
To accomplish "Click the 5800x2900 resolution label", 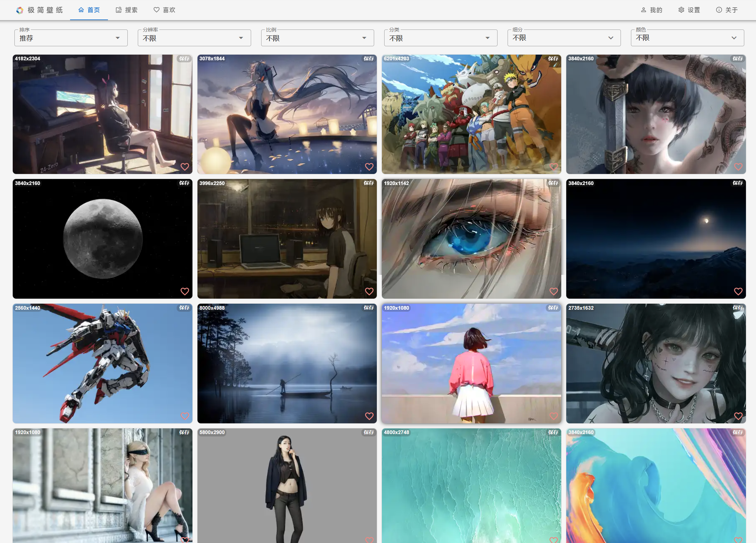I will coord(212,432).
